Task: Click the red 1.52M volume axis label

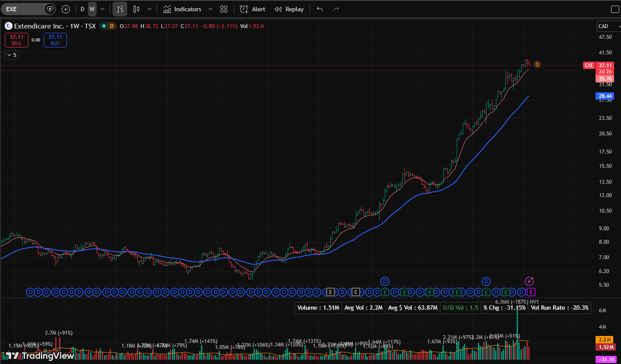Action: pyautogui.click(x=605, y=347)
